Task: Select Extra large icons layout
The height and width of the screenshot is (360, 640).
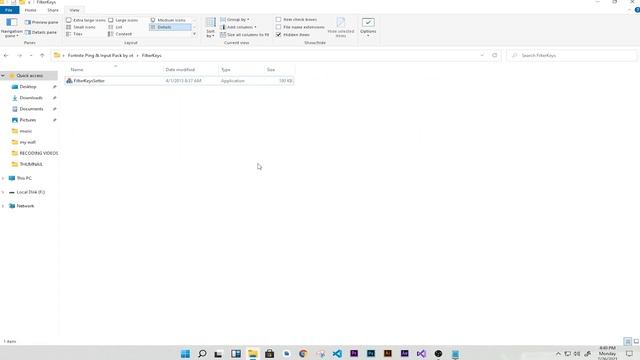Action: point(86,20)
